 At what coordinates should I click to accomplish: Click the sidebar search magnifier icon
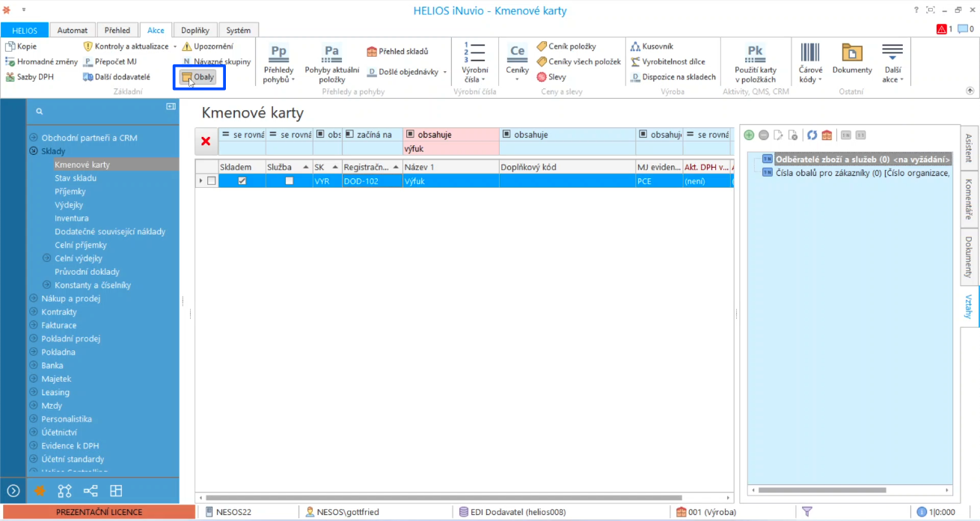click(x=40, y=111)
